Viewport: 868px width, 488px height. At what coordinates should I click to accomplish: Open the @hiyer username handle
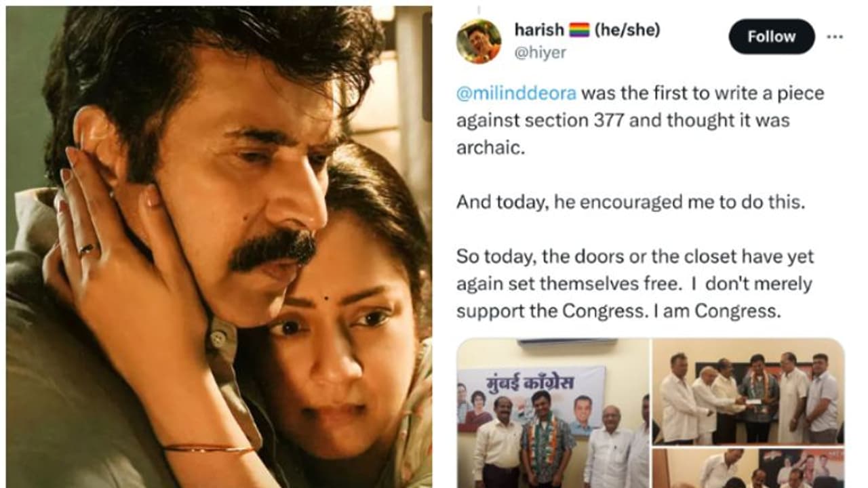point(540,53)
